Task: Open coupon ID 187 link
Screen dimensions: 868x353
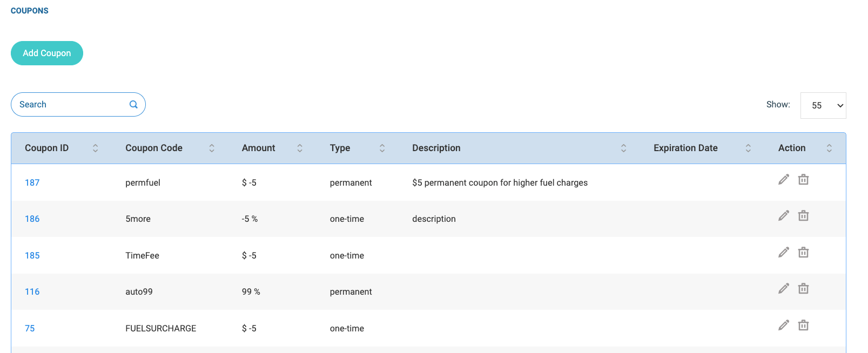Action: (x=32, y=183)
